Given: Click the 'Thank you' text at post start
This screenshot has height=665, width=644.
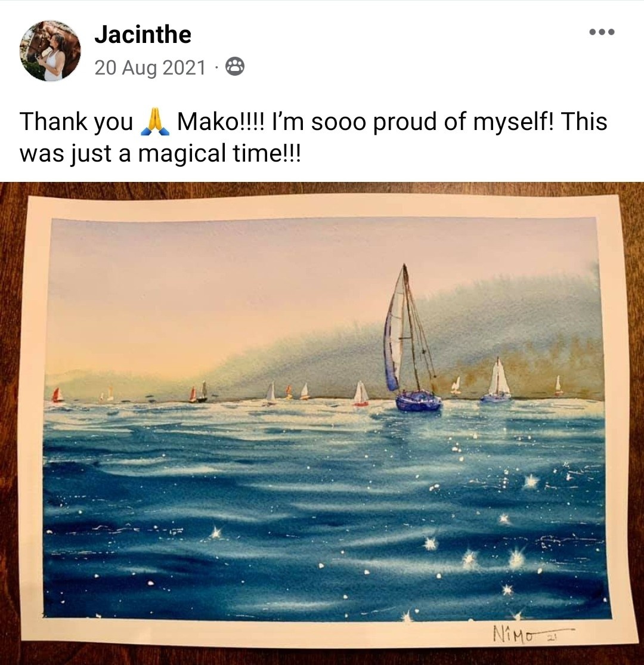Looking at the screenshot, I should 76,123.
